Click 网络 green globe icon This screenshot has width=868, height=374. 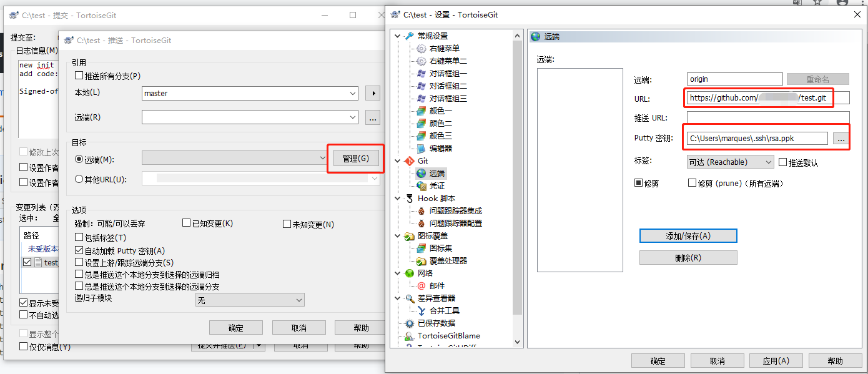pos(410,273)
